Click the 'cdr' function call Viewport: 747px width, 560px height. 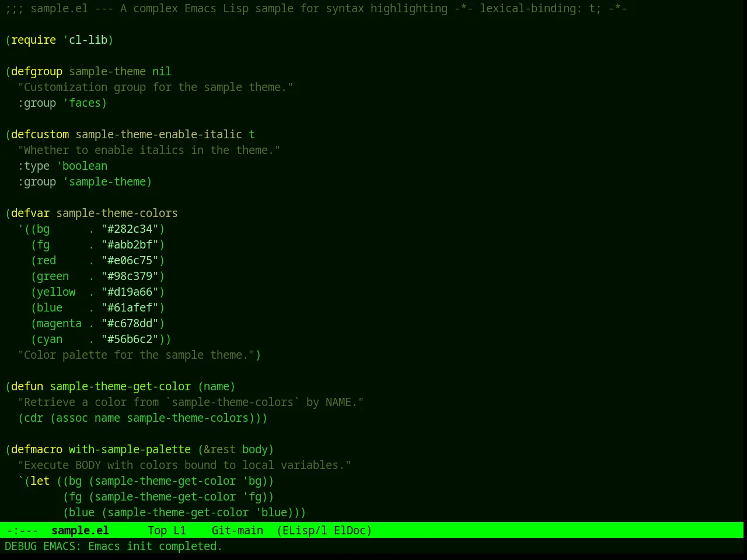[x=34, y=418]
